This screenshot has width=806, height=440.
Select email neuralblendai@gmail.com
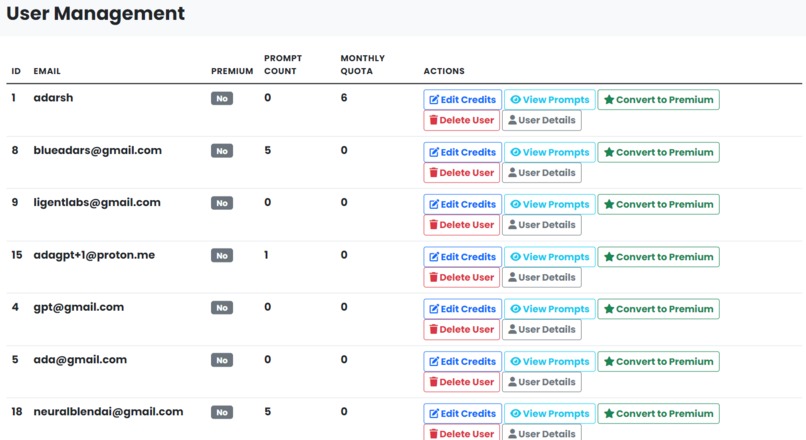108,412
